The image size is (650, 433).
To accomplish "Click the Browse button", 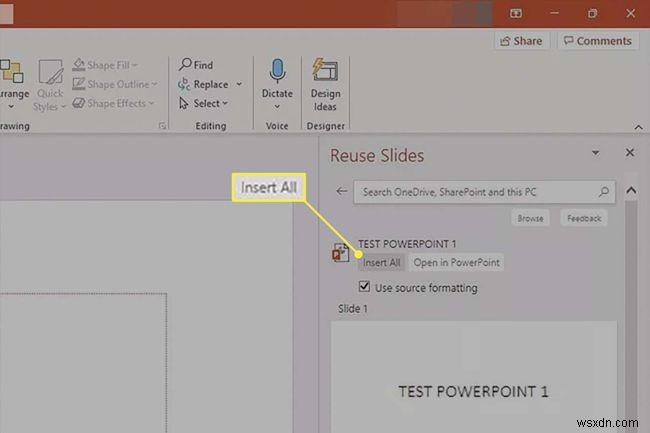I will tap(530, 218).
